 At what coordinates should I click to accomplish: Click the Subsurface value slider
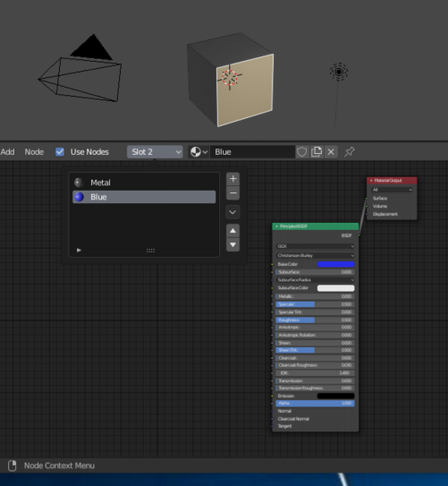pos(315,272)
